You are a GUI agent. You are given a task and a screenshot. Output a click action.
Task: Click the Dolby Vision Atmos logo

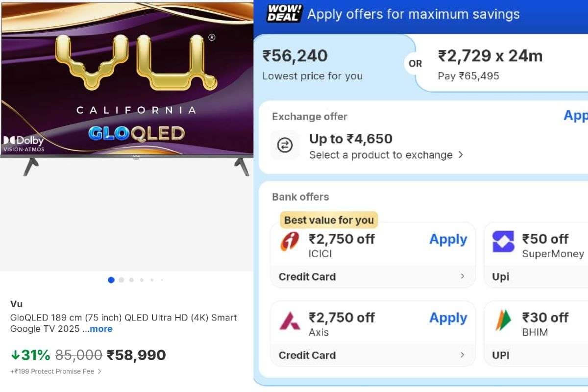[x=24, y=143]
